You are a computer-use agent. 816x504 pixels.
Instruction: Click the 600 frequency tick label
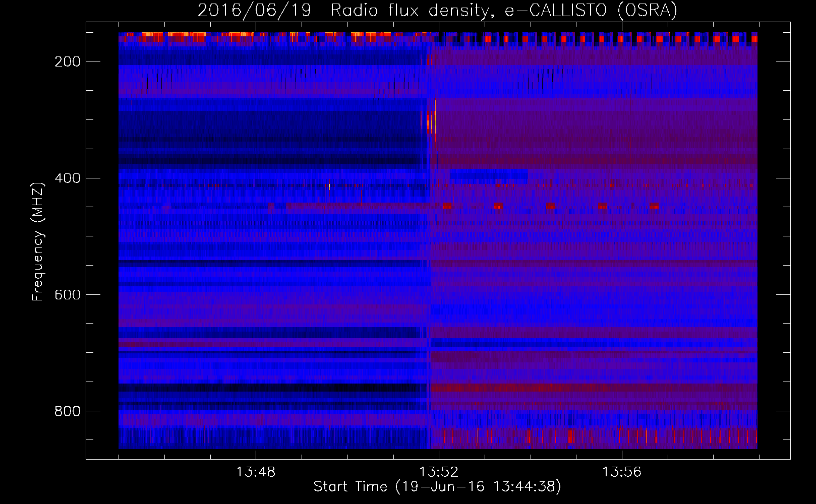coord(68,295)
